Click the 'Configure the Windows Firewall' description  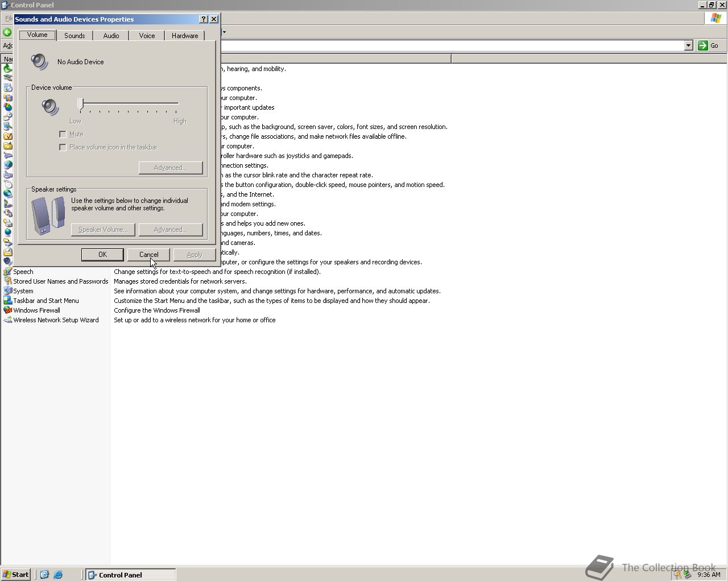(x=157, y=310)
